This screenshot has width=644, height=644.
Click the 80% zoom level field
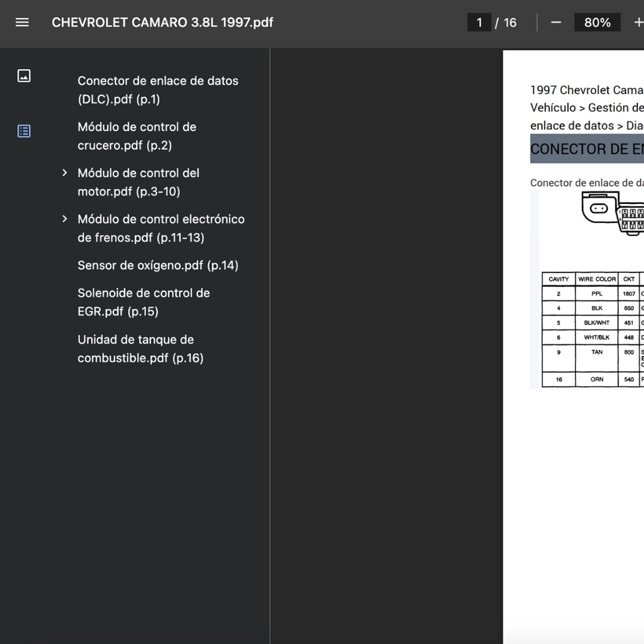click(597, 23)
